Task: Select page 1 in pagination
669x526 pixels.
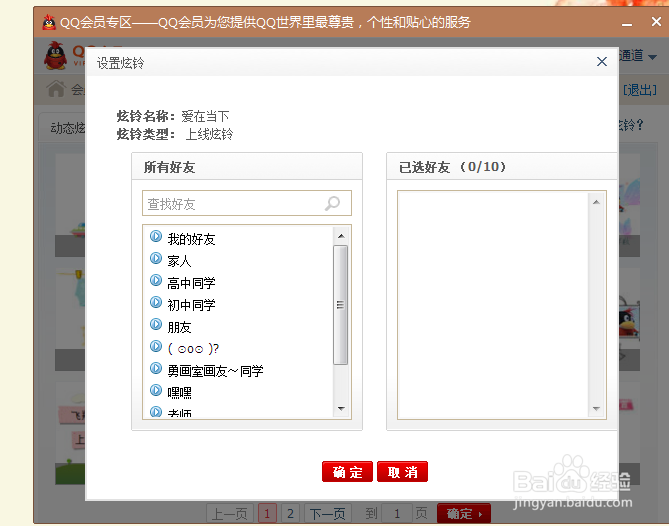Action: (x=267, y=514)
